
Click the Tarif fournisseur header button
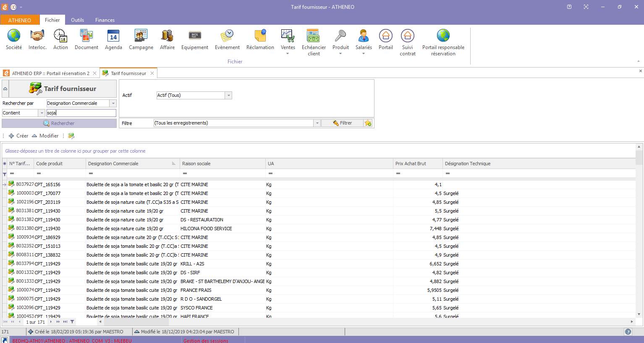click(x=63, y=89)
